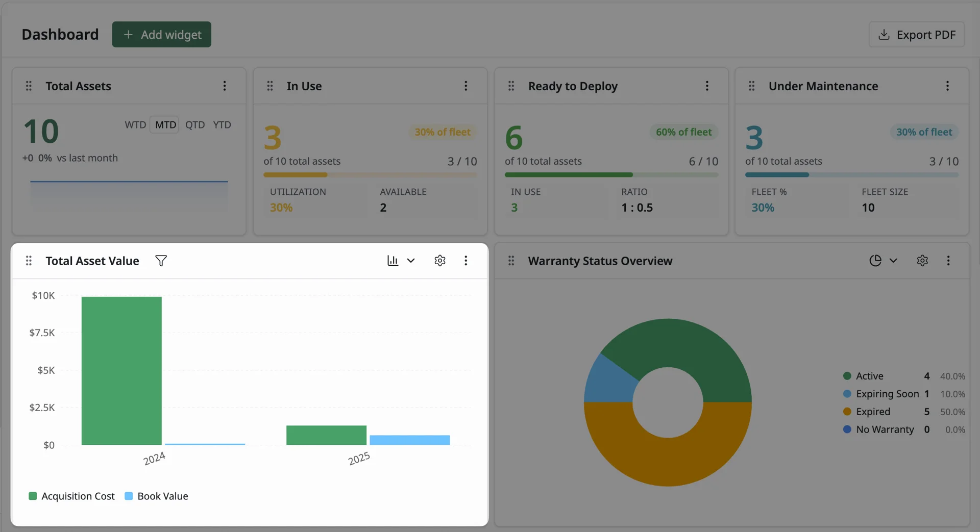This screenshot has width=980, height=532.
Task: Open Warranty Status Overview three-dot menu
Action: coord(948,261)
